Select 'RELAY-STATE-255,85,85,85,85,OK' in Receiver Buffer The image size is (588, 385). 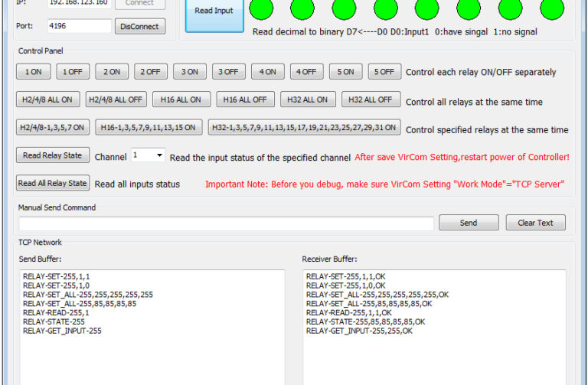click(366, 321)
